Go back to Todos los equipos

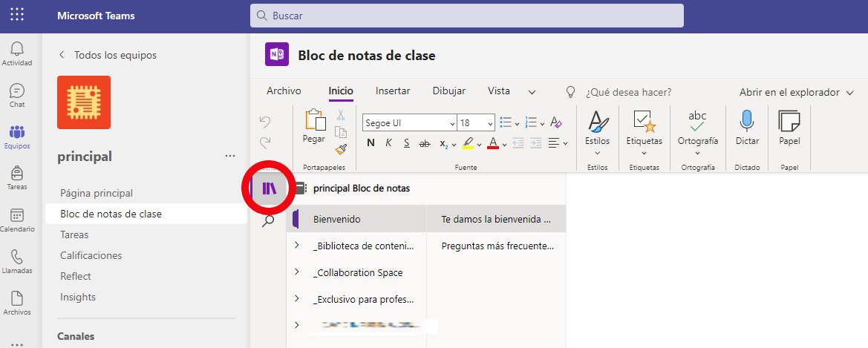(108, 56)
